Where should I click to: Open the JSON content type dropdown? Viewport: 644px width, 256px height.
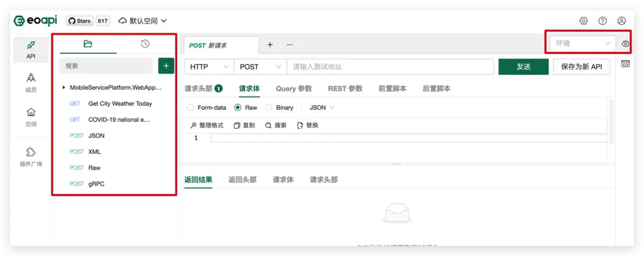click(322, 107)
